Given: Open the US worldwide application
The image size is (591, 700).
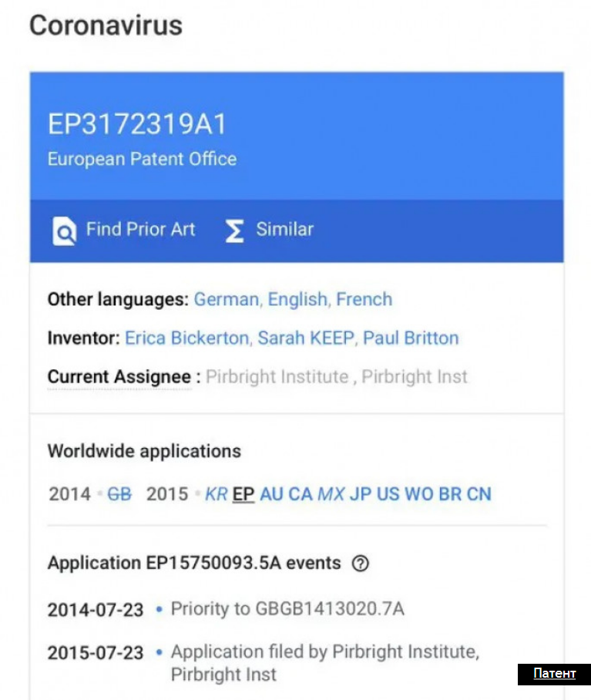Looking at the screenshot, I should (x=388, y=494).
